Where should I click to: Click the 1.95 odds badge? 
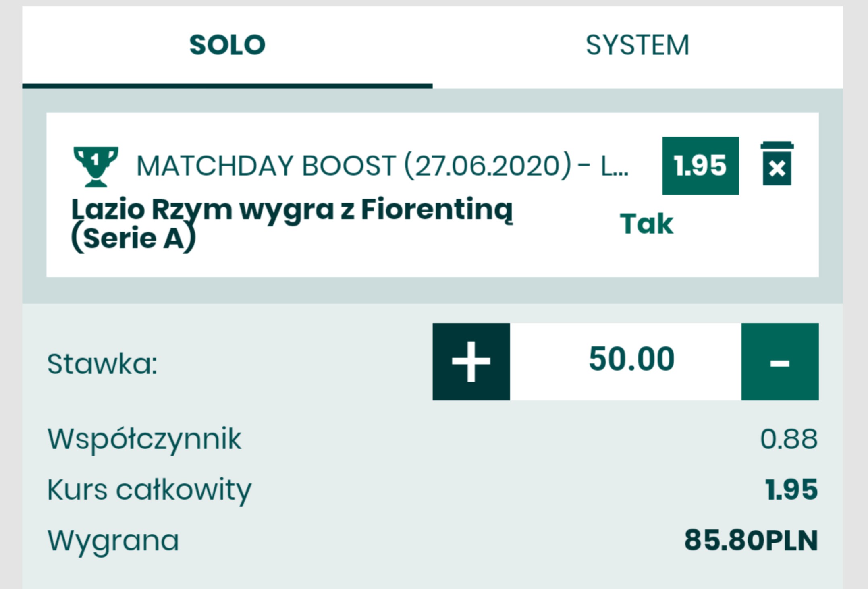700,166
